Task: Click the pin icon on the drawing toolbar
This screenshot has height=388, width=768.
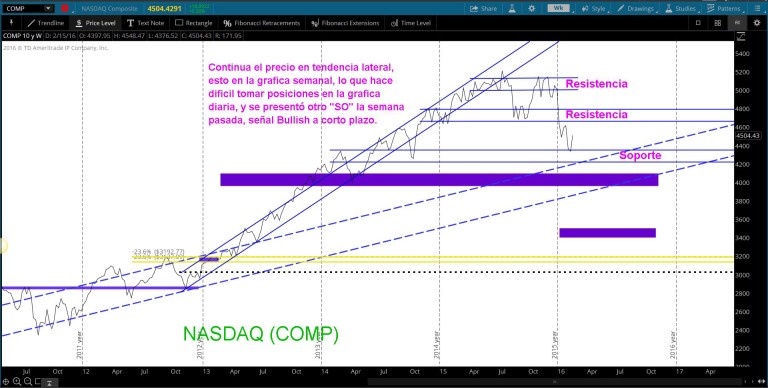Action: pos(11,23)
